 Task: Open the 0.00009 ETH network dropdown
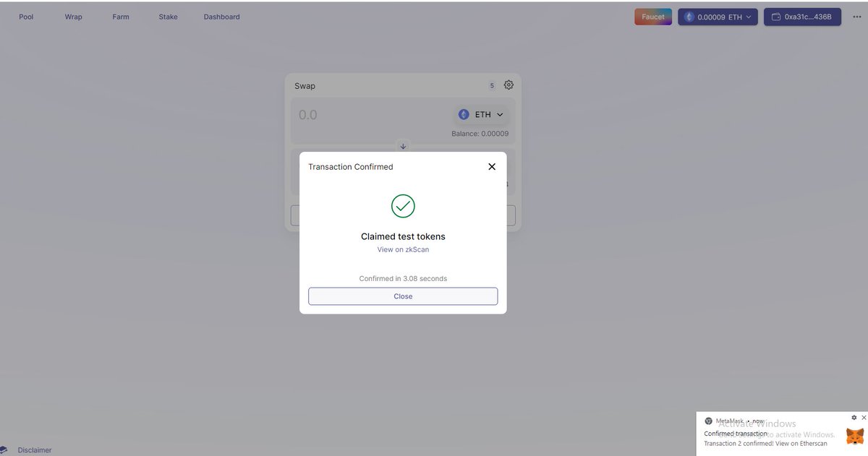point(718,17)
